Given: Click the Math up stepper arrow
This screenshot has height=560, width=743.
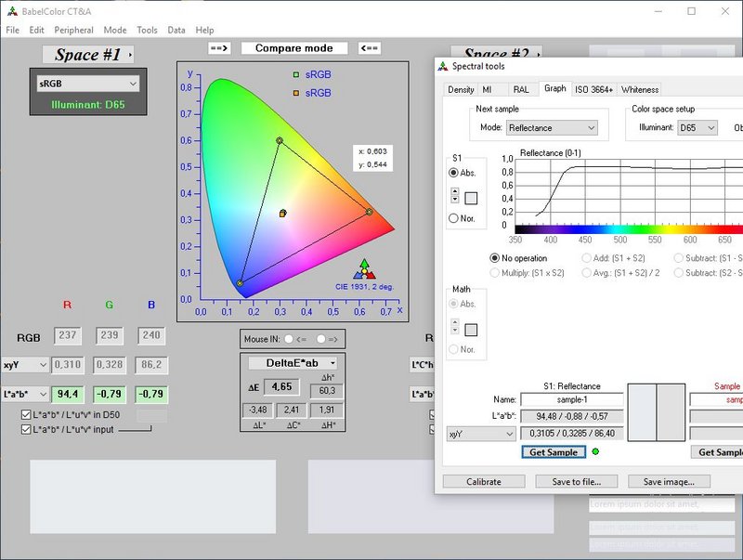Looking at the screenshot, I should pos(455,322).
